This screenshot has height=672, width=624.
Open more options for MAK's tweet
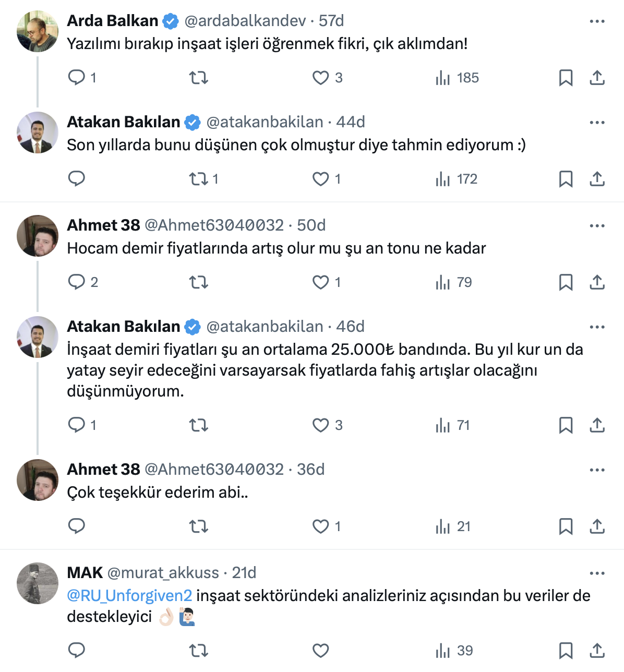click(597, 573)
